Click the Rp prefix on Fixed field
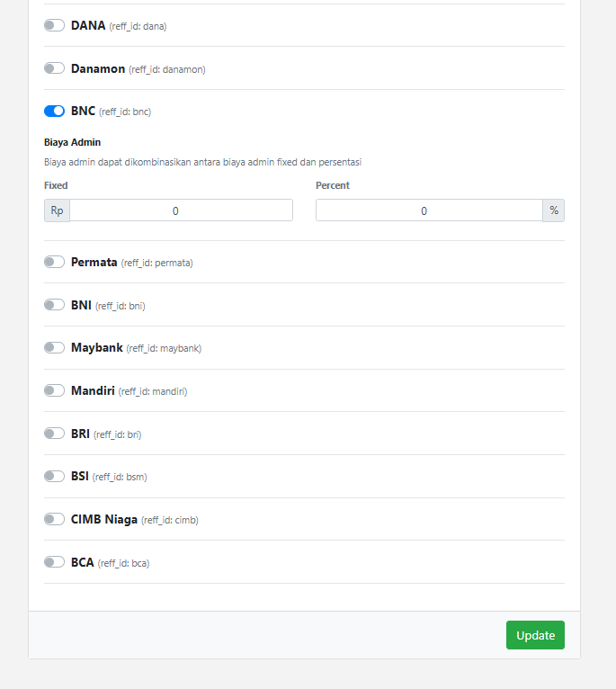 click(57, 210)
